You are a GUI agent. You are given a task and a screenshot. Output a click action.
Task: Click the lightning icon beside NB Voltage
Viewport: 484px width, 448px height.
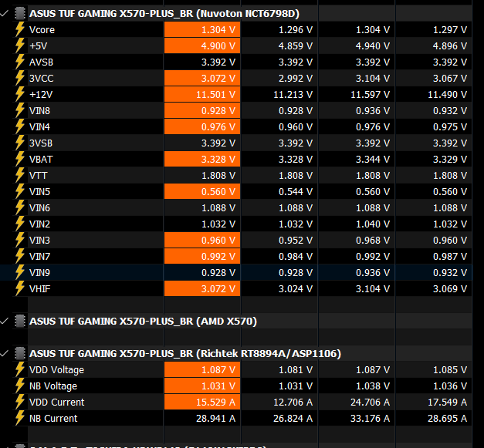20,386
